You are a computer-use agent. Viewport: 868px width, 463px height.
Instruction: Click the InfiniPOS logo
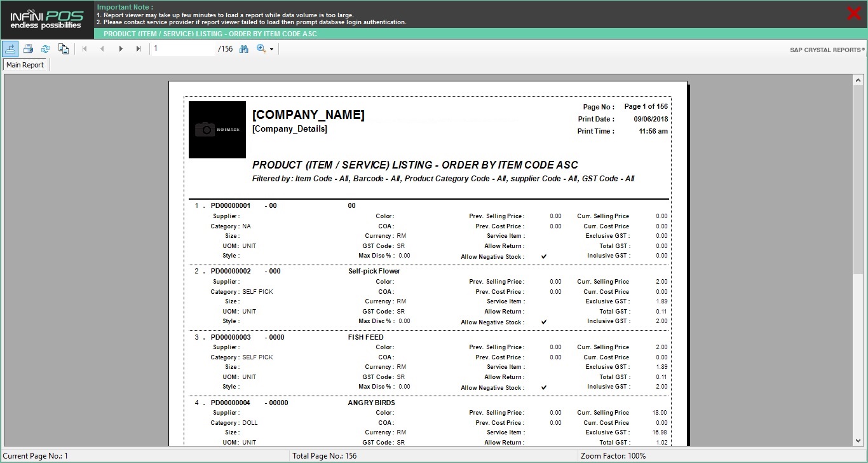tap(46, 19)
